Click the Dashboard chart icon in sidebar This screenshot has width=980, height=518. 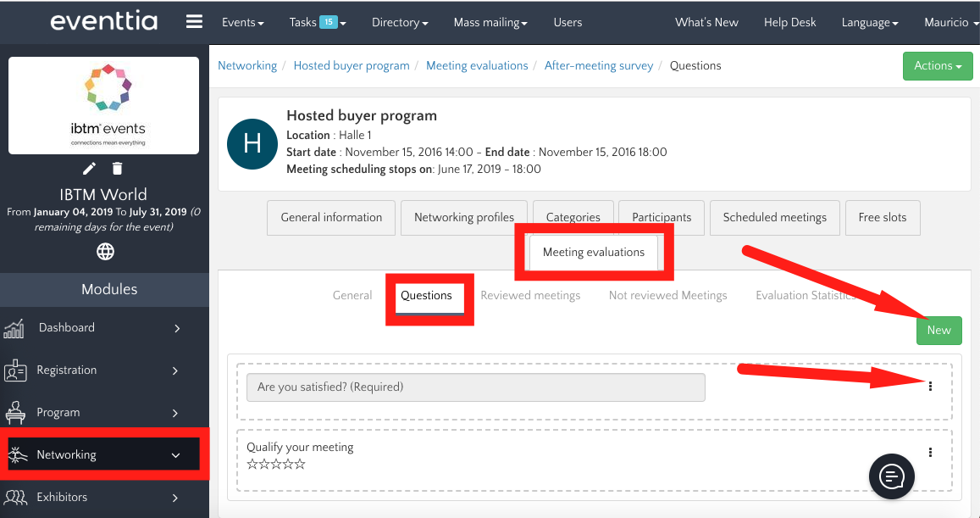14,328
